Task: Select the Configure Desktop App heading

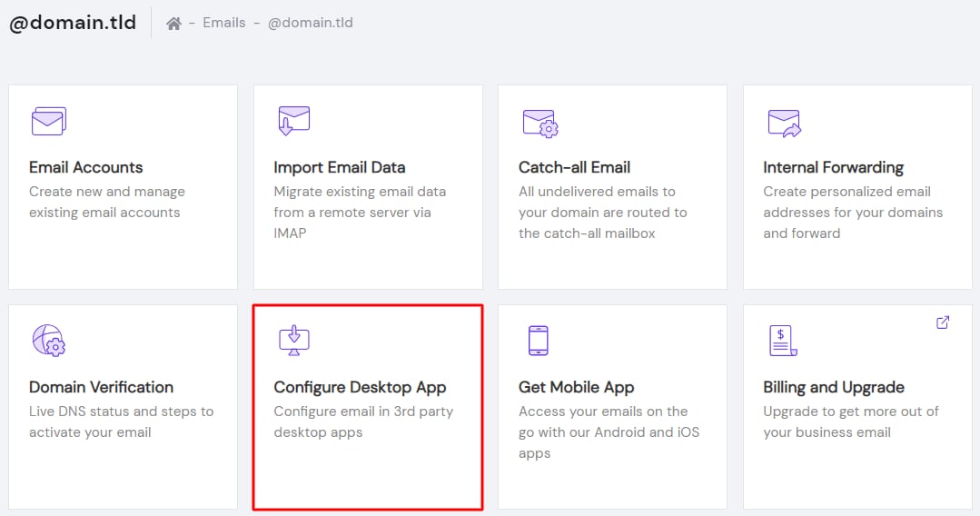Action: pyautogui.click(x=360, y=387)
